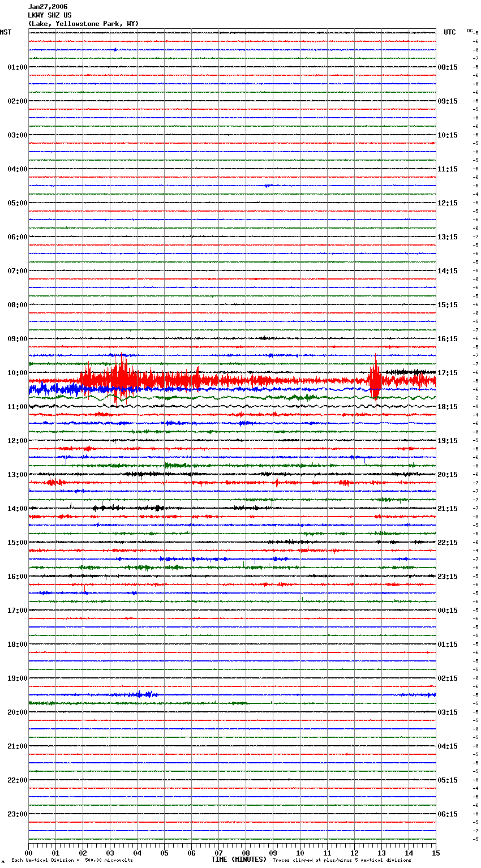Select the 10:00 MST time label
Screen dimensions: 481x868
click(x=17, y=373)
